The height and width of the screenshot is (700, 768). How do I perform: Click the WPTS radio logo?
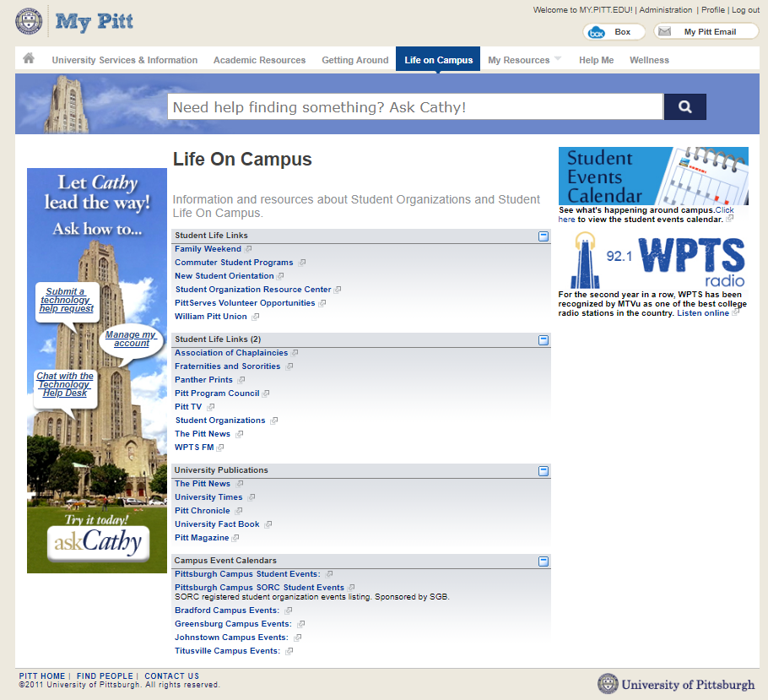coord(657,260)
